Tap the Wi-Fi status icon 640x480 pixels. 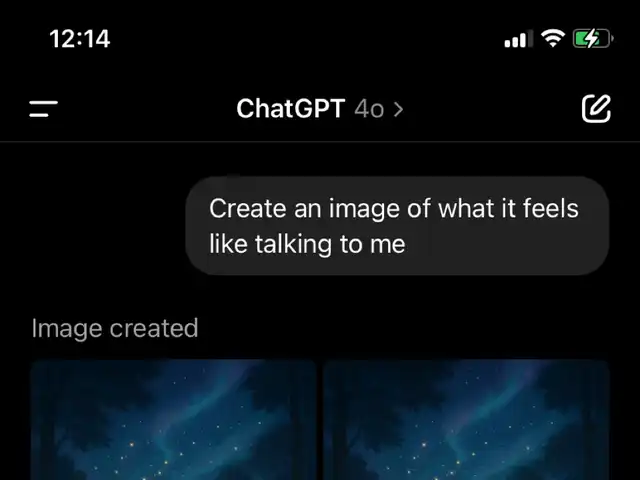553,39
